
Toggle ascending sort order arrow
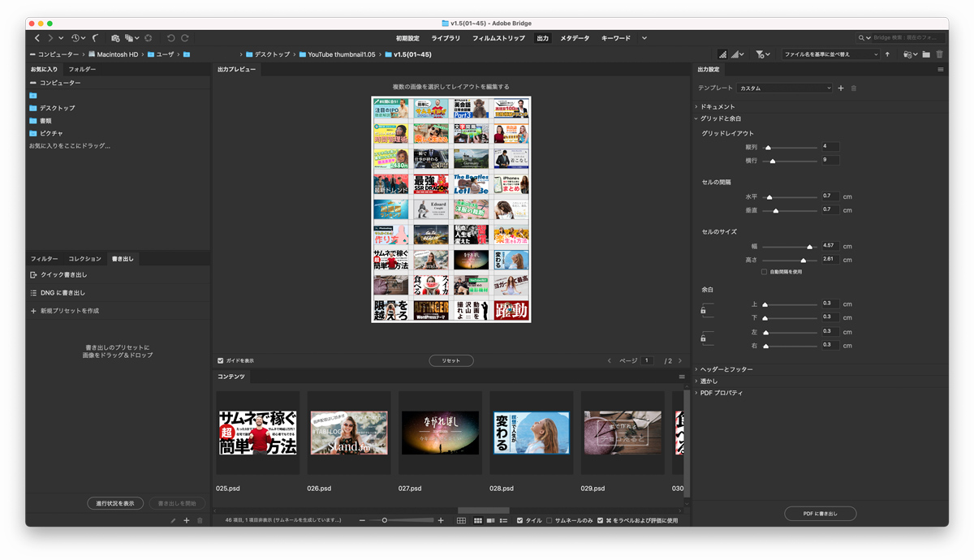(887, 54)
